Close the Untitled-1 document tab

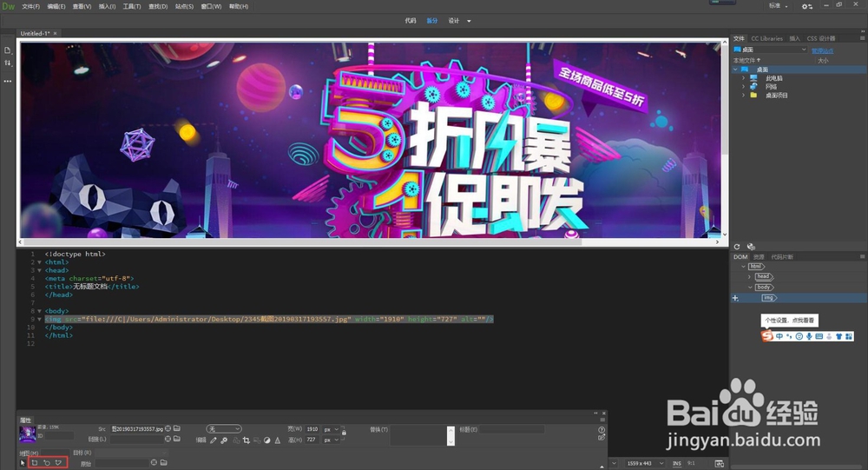(55, 34)
